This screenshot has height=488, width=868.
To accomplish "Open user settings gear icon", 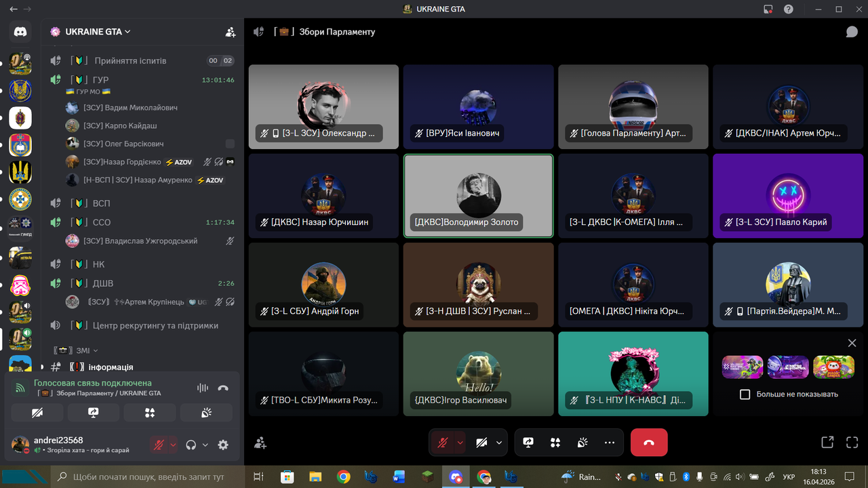I will 223,445.
